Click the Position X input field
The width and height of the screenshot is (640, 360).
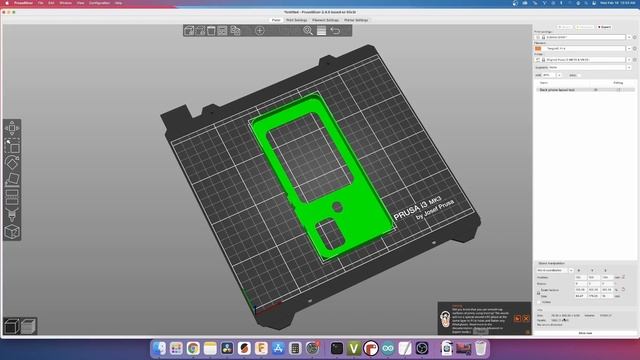pyautogui.click(x=580, y=277)
